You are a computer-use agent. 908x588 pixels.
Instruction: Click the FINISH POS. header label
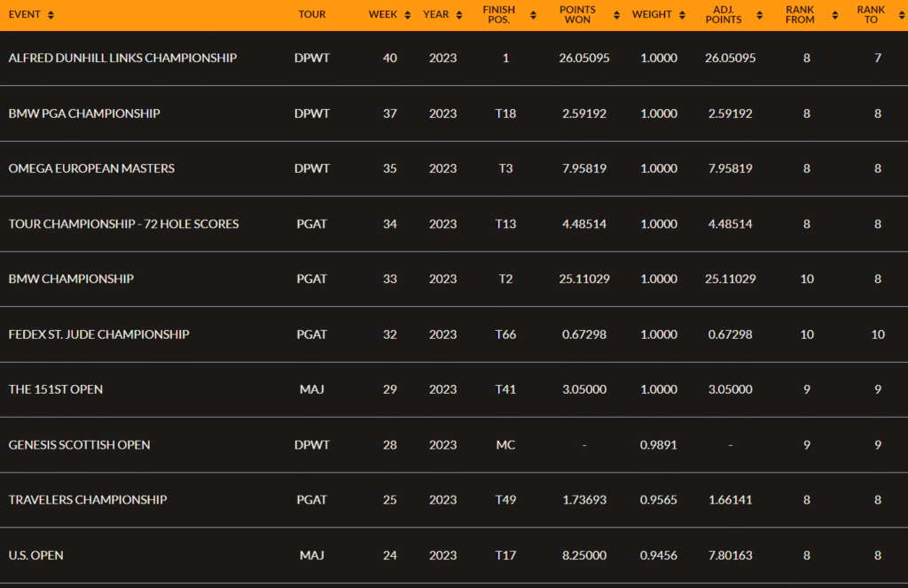click(x=499, y=14)
